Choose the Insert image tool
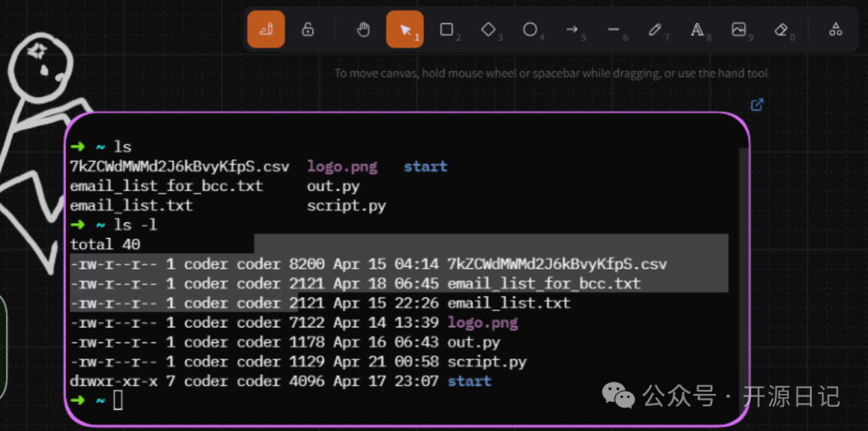Image resolution: width=868 pixels, height=431 pixels. [739, 30]
